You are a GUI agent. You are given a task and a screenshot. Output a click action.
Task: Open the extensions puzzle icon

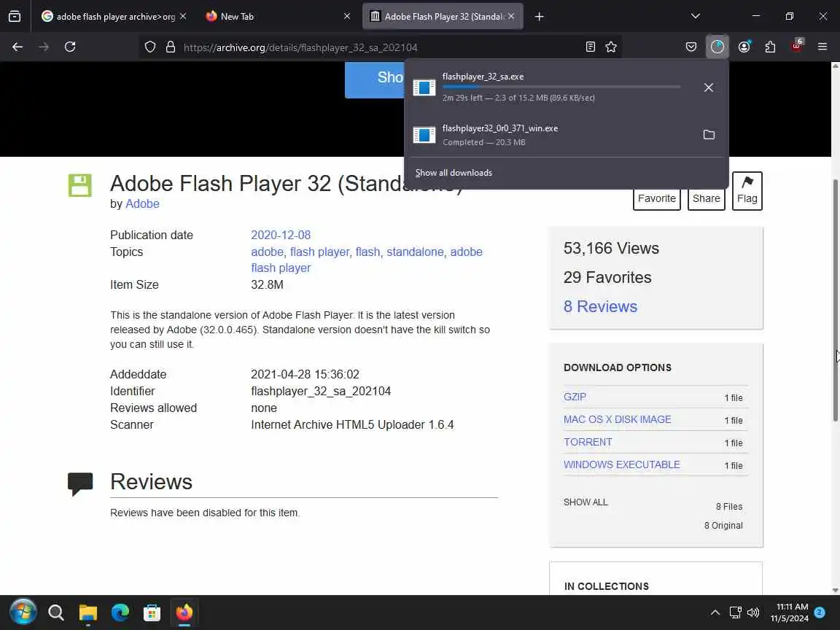tap(770, 47)
